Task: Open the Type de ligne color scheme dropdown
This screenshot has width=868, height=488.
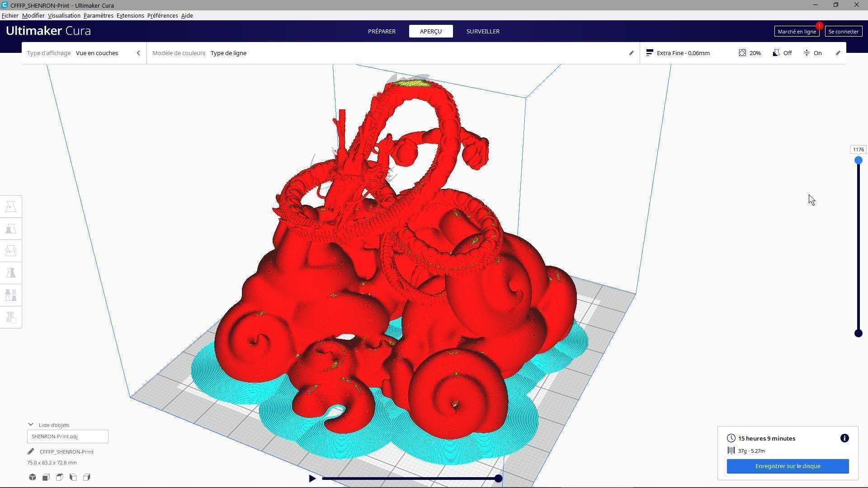Action: tap(228, 53)
